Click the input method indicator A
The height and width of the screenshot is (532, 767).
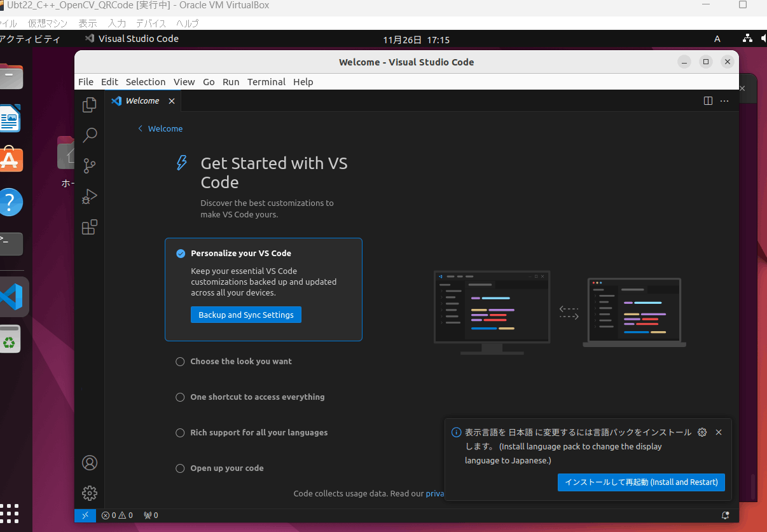pyautogui.click(x=717, y=39)
